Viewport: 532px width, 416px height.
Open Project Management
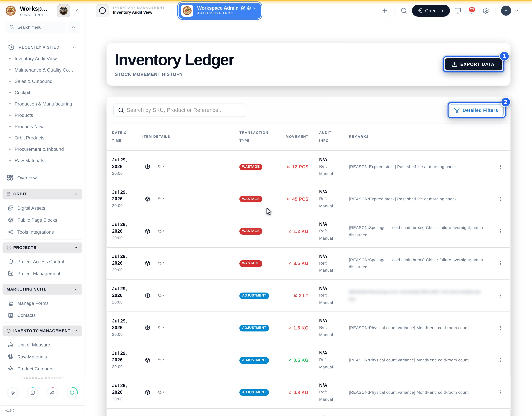39,274
